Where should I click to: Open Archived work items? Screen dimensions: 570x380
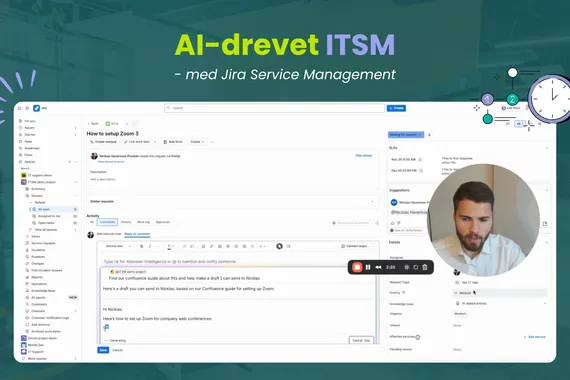click(x=46, y=332)
